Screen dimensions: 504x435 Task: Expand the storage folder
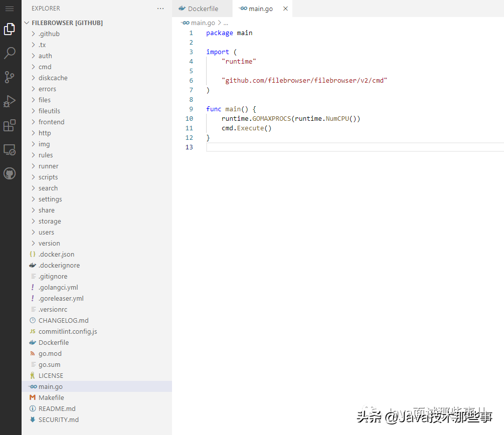coord(50,221)
